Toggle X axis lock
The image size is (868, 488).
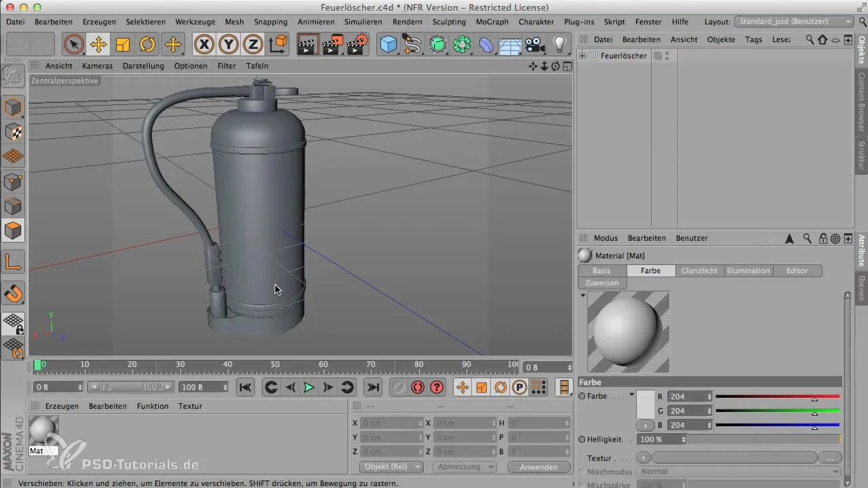[x=204, y=45]
